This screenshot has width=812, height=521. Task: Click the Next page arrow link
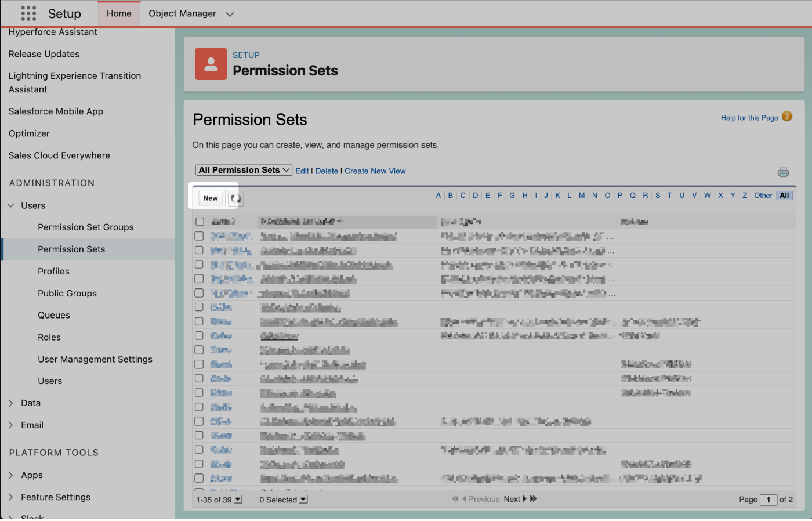(x=515, y=499)
